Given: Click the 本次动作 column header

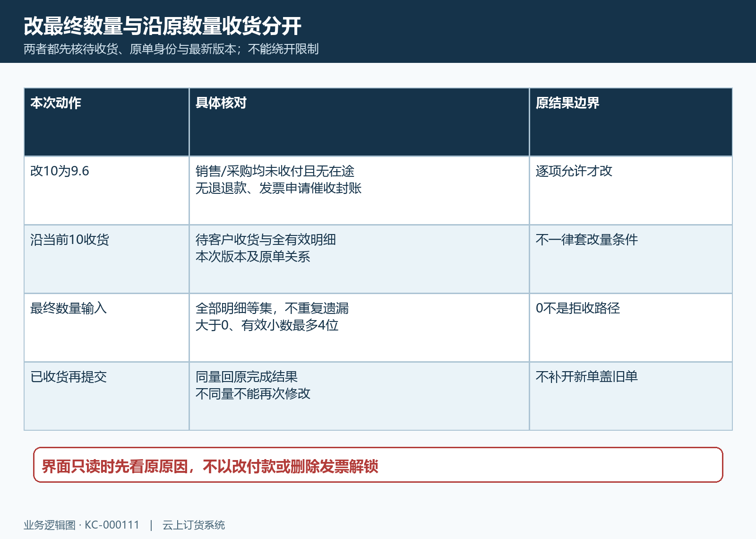Looking at the screenshot, I should point(106,122).
